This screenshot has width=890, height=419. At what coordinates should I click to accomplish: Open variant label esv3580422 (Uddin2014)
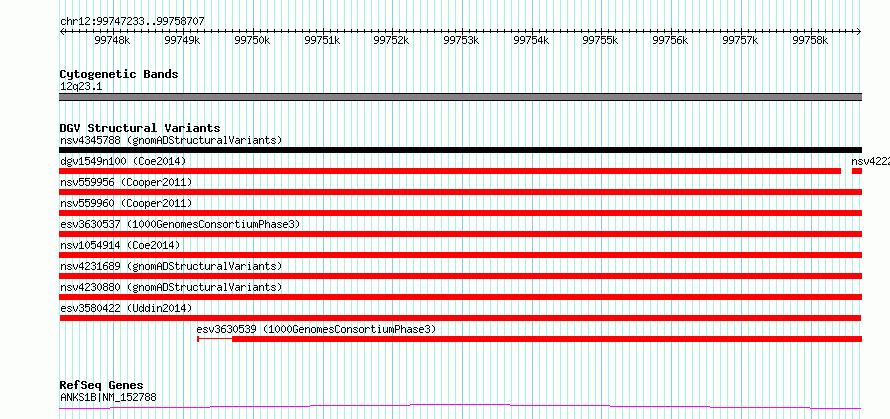[126, 308]
